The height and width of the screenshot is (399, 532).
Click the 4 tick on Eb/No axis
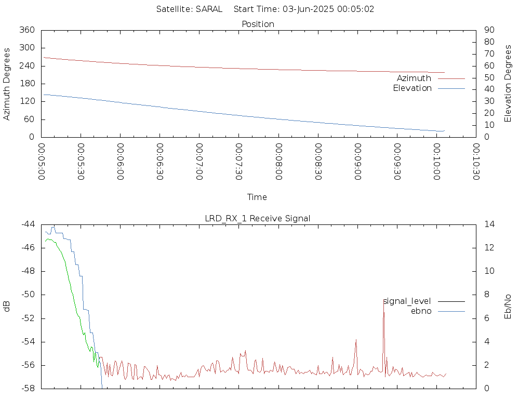pos(487,342)
